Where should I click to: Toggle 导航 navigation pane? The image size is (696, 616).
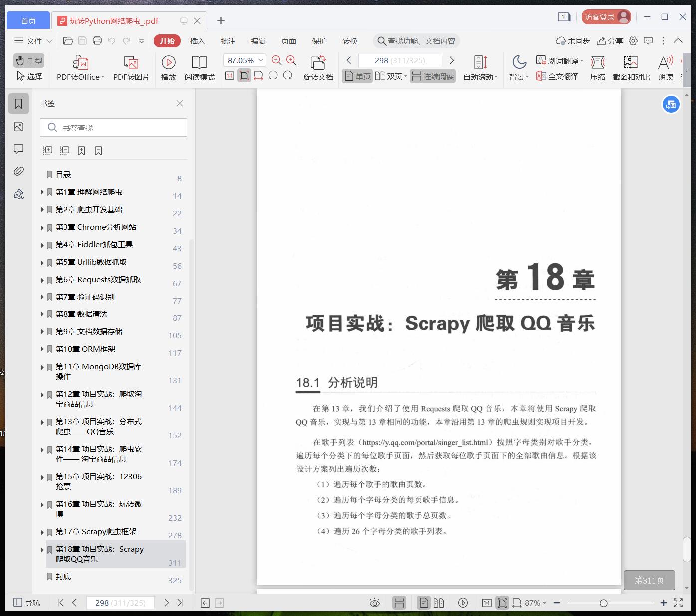click(x=27, y=603)
